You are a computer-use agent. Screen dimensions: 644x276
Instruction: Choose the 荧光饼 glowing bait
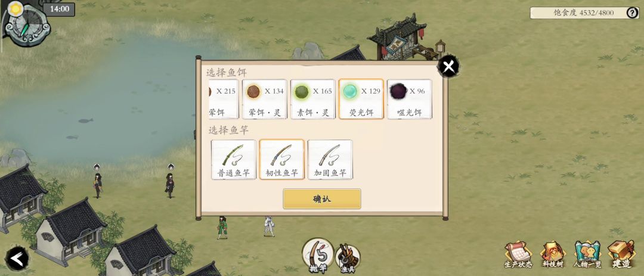point(361,99)
